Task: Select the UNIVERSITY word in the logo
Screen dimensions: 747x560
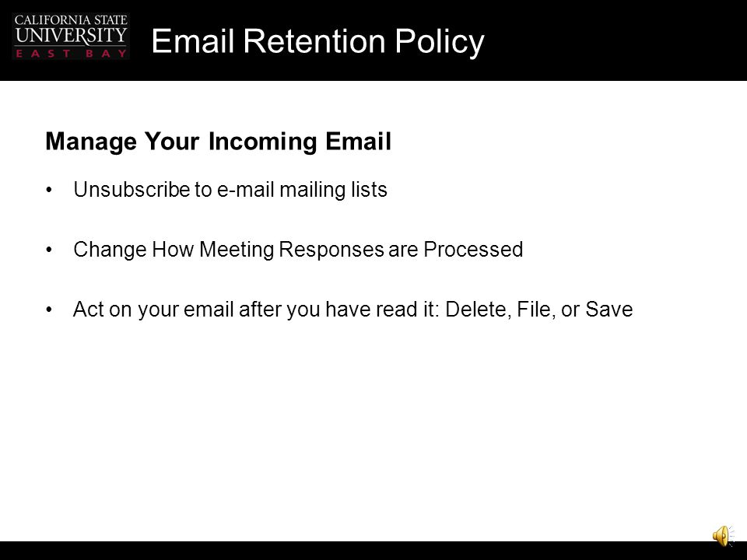Action: click(x=71, y=36)
